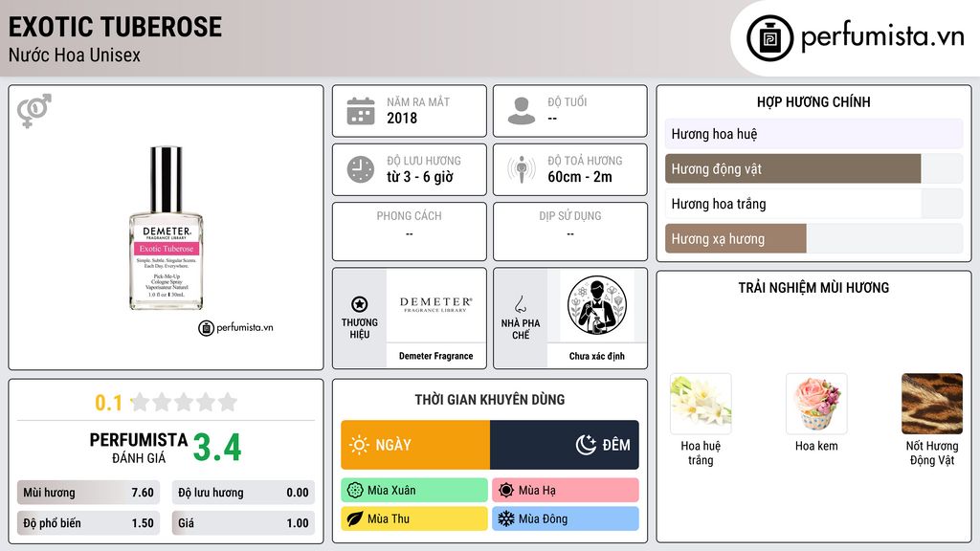This screenshot has width=980, height=551.
Task: Click the five-star rating row
Action: coord(185,403)
